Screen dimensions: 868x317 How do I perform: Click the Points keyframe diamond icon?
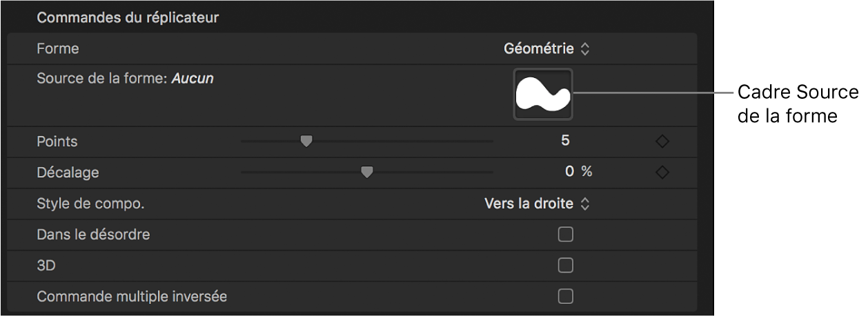click(662, 142)
